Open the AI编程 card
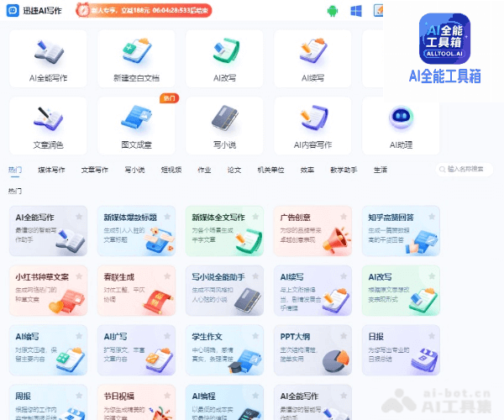 point(224,402)
